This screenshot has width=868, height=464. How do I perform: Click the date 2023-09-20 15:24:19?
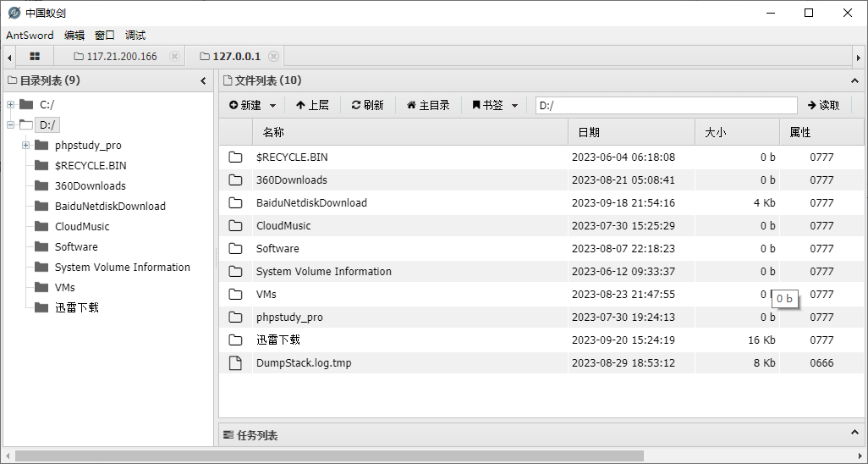tap(624, 340)
